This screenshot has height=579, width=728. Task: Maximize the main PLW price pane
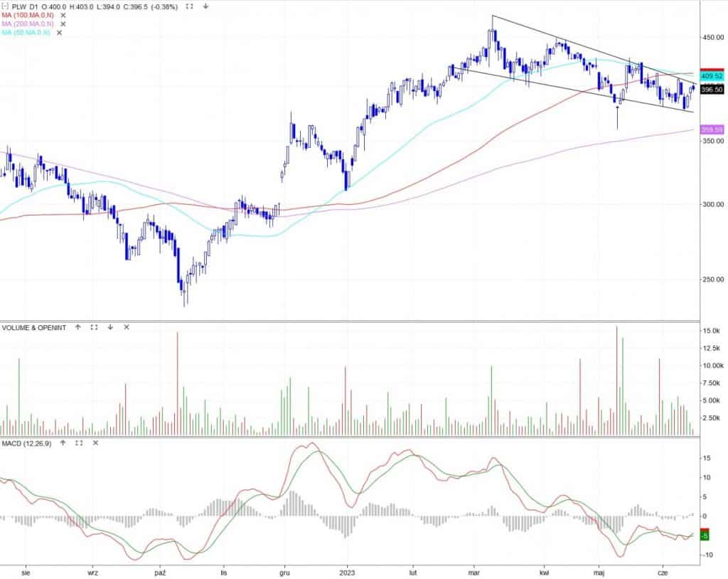(x=188, y=6)
